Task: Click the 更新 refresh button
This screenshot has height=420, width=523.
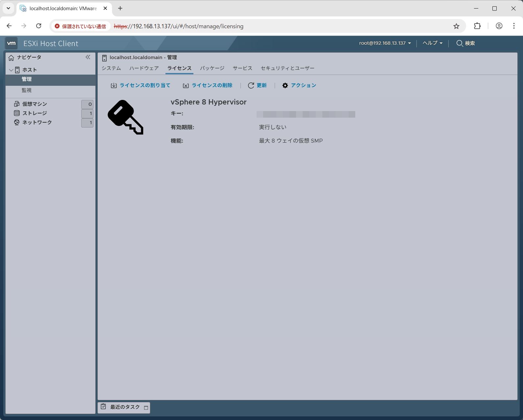Action: point(257,85)
